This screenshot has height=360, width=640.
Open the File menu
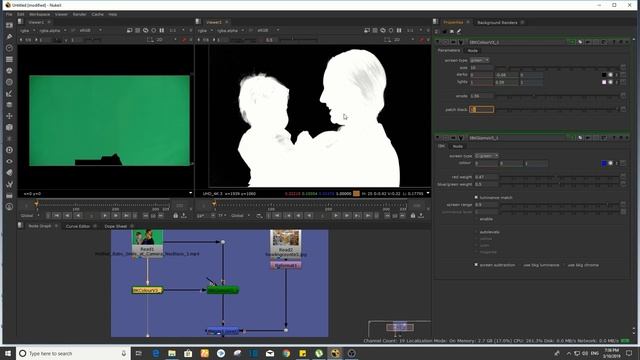pos(9,14)
